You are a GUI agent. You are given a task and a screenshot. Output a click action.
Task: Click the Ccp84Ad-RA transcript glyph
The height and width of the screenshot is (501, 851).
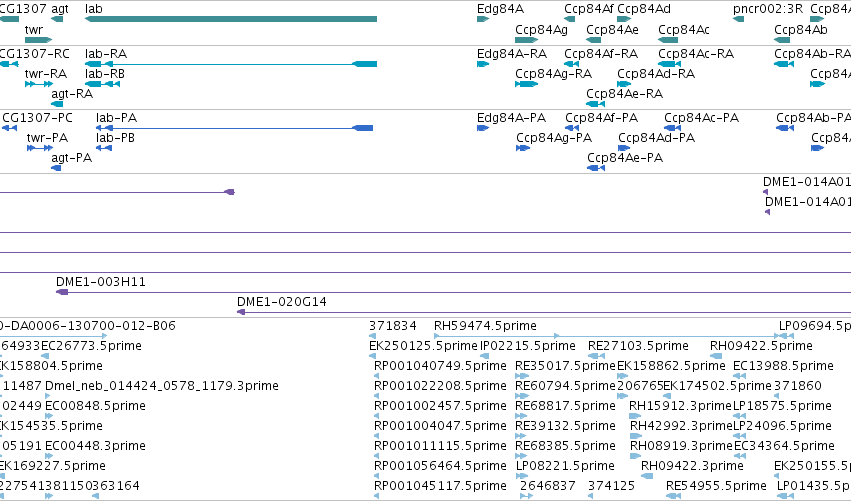pyautogui.click(x=624, y=84)
